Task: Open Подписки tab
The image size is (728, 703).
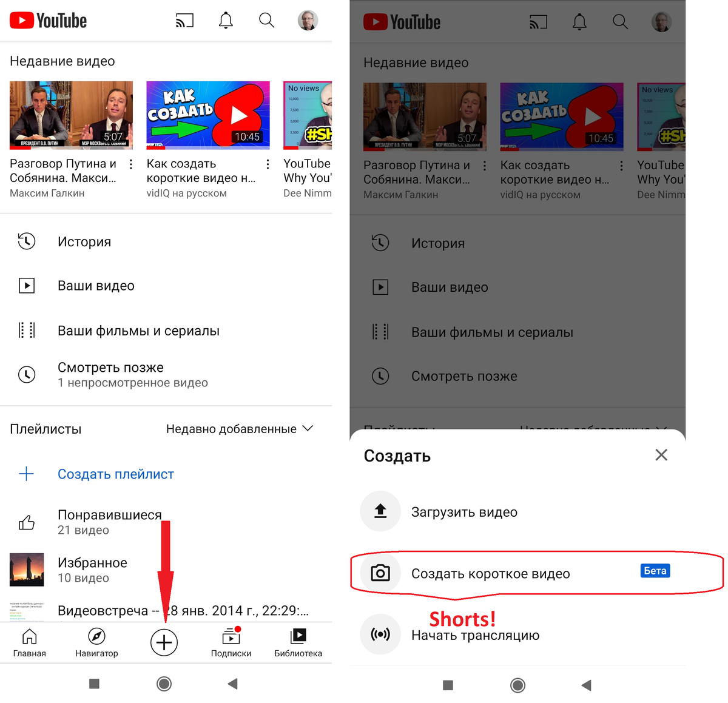Action: (231, 643)
